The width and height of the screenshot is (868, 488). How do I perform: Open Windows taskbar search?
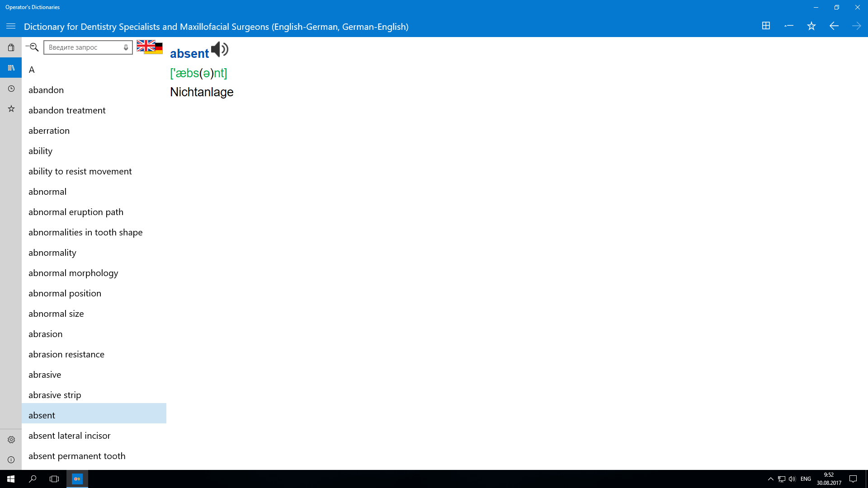[33, 479]
